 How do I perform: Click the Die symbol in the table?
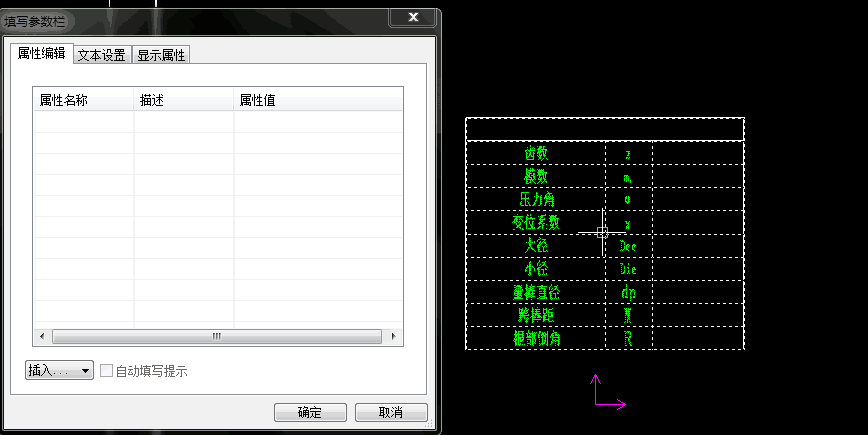coord(628,270)
